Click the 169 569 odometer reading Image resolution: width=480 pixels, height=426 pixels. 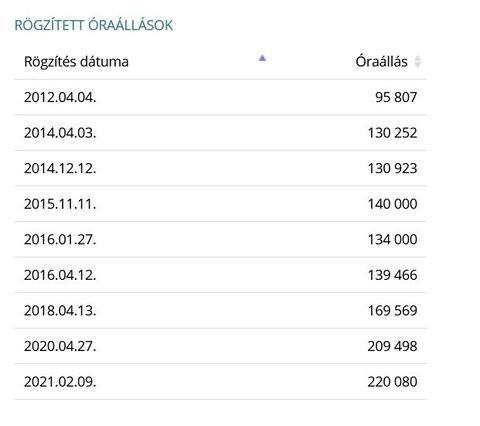(392, 311)
